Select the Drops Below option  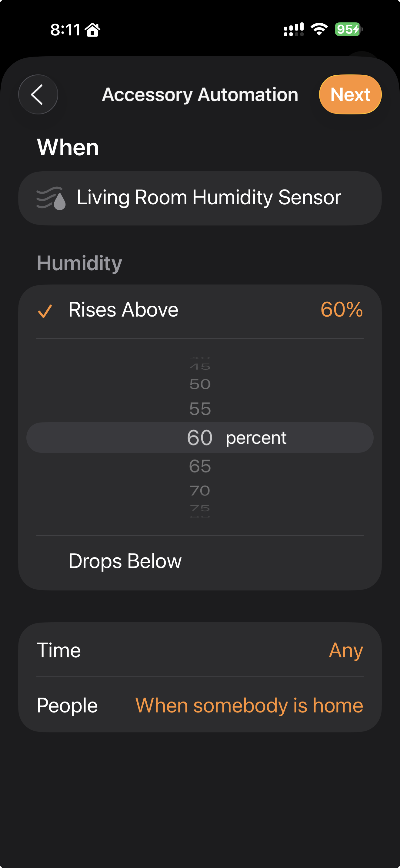(x=125, y=561)
